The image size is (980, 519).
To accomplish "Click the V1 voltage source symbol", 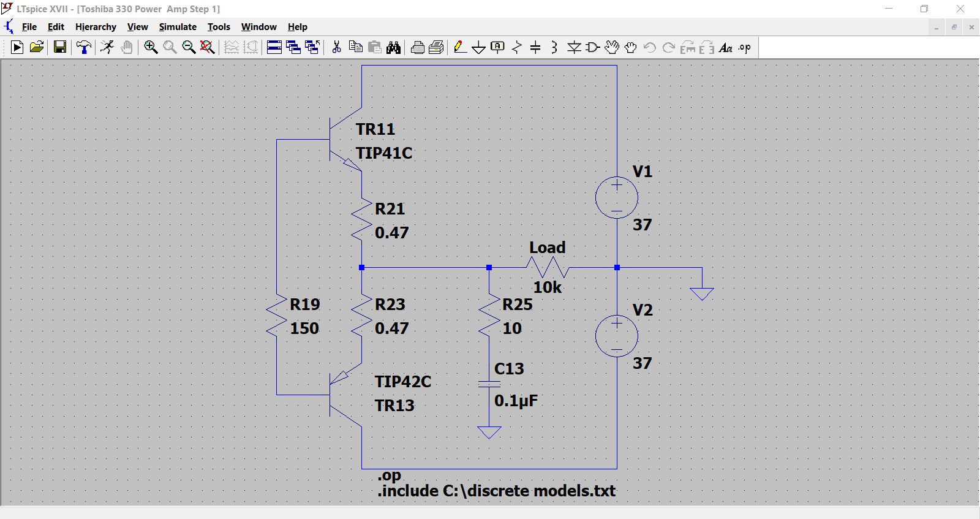I will point(617,197).
